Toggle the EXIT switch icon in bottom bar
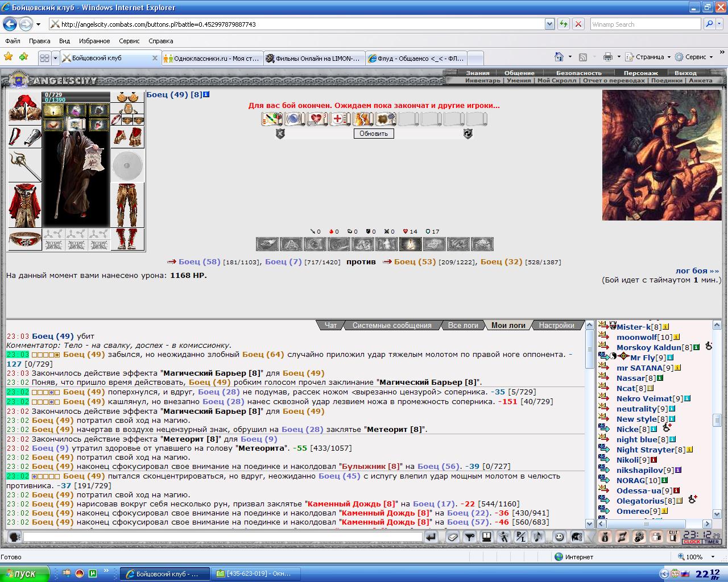 [x=673, y=537]
